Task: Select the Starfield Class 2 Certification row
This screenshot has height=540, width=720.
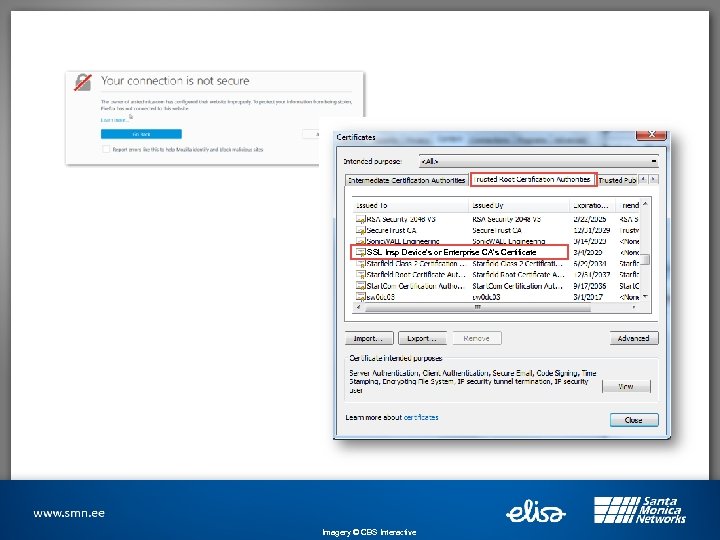Action: [497, 264]
